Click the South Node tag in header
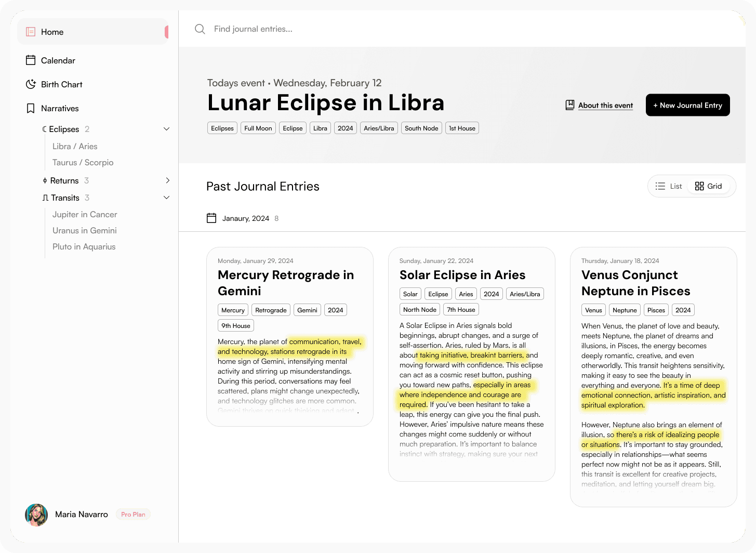 coord(421,128)
